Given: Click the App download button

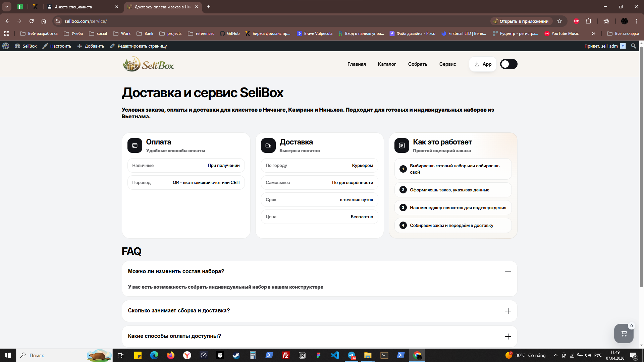Looking at the screenshot, I should (x=483, y=64).
